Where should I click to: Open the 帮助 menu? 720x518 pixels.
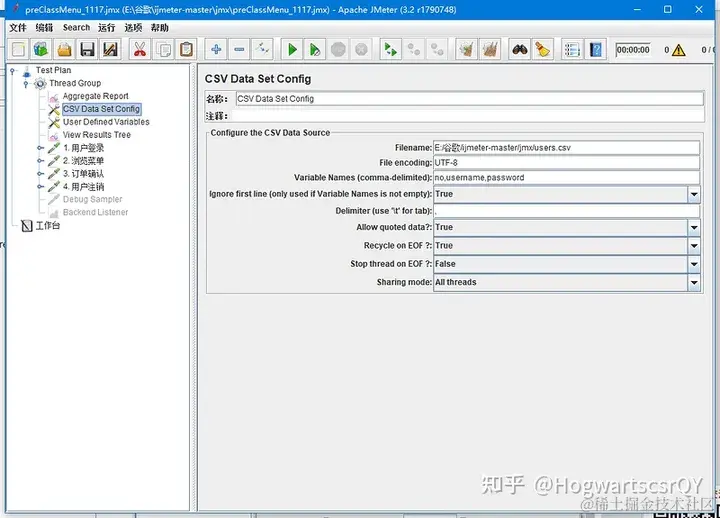pyautogui.click(x=160, y=28)
